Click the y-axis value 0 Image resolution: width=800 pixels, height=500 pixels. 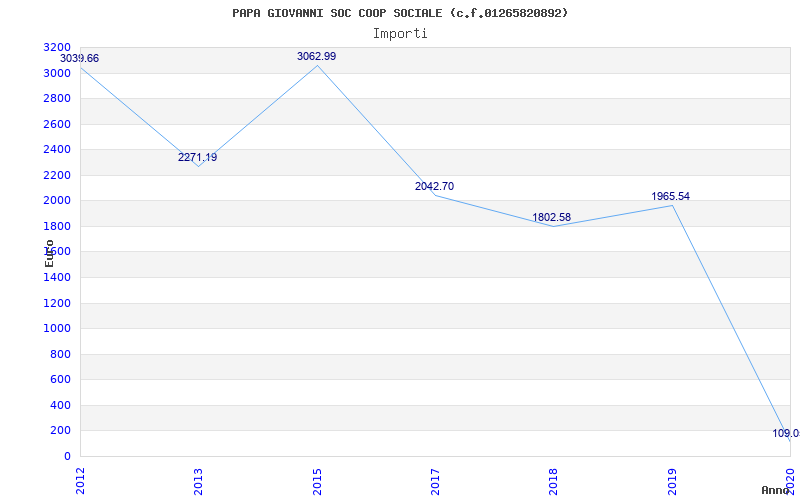(x=67, y=457)
